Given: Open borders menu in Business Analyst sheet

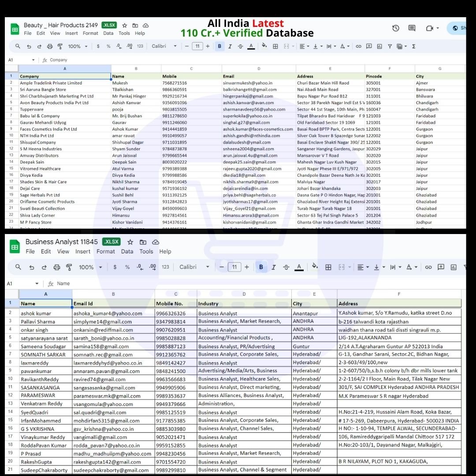Looking at the screenshot, I should coord(328,268).
